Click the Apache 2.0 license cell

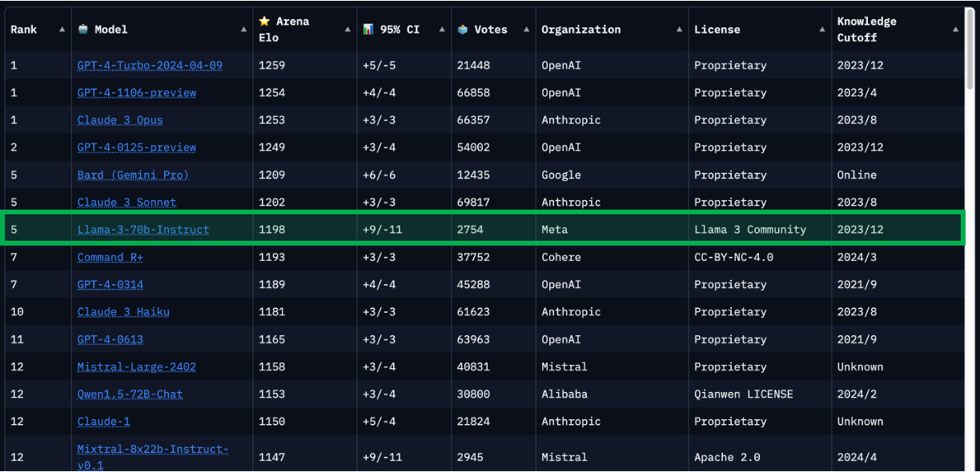727,457
